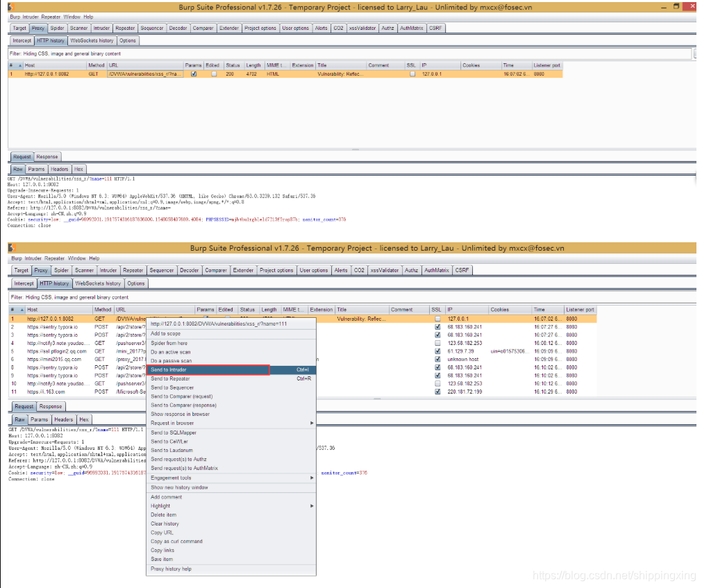The image size is (702, 588).
Task: Restore down the upper Burp Suite window
Action: pyautogui.click(x=676, y=7)
